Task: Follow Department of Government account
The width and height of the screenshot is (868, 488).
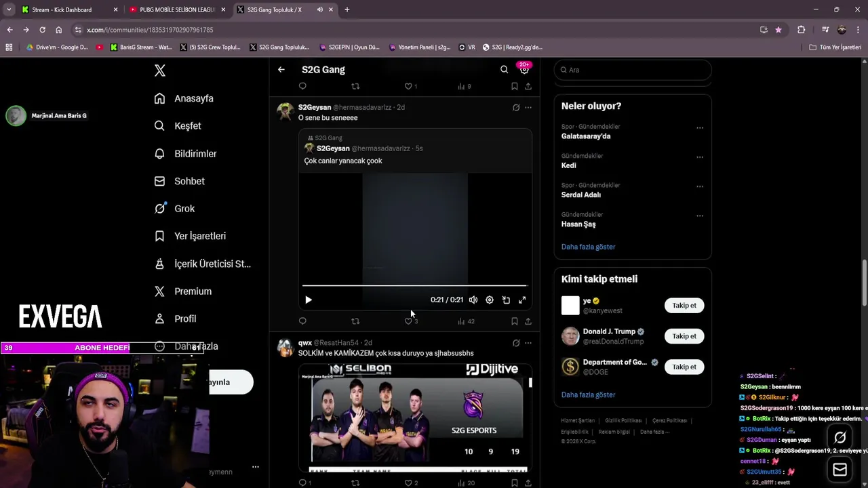Action: point(684,367)
